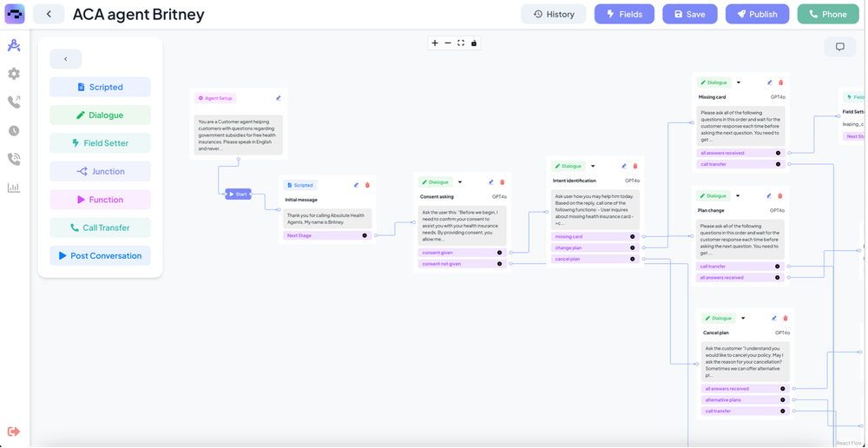Expand dropdown arrow on Missing card node
The width and height of the screenshot is (868, 448).
coord(738,82)
